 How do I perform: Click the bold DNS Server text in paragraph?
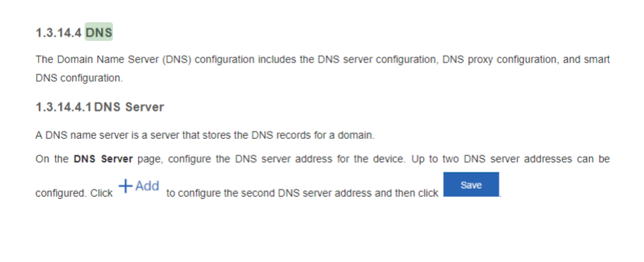(103, 159)
